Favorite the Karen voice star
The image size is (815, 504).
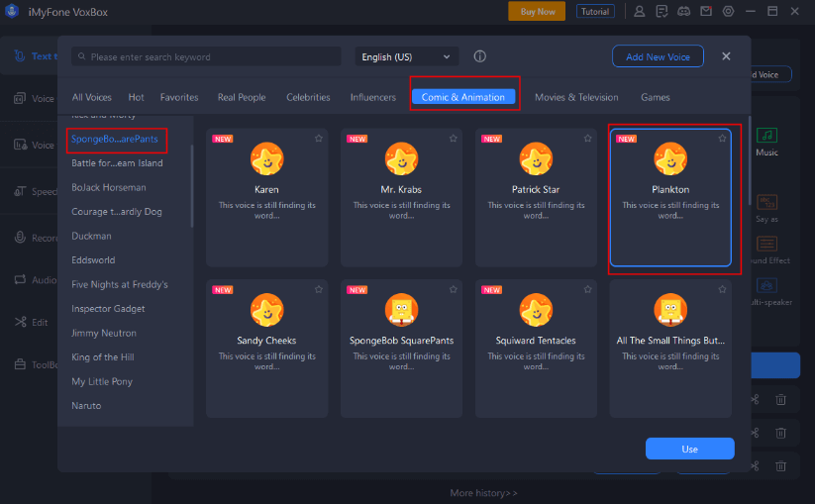(x=319, y=139)
